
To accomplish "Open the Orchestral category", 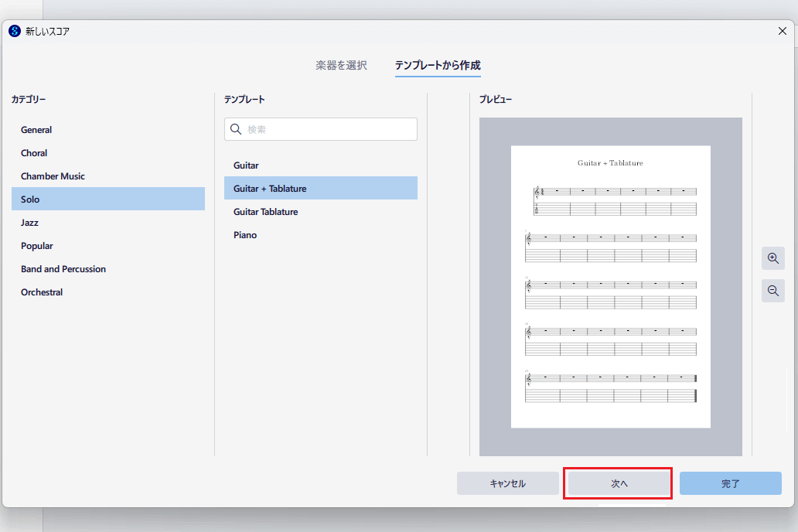I will tap(42, 292).
